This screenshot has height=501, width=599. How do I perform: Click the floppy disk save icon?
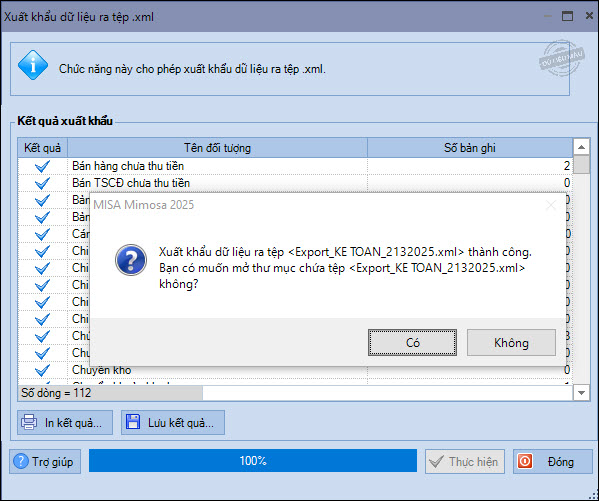(x=133, y=422)
